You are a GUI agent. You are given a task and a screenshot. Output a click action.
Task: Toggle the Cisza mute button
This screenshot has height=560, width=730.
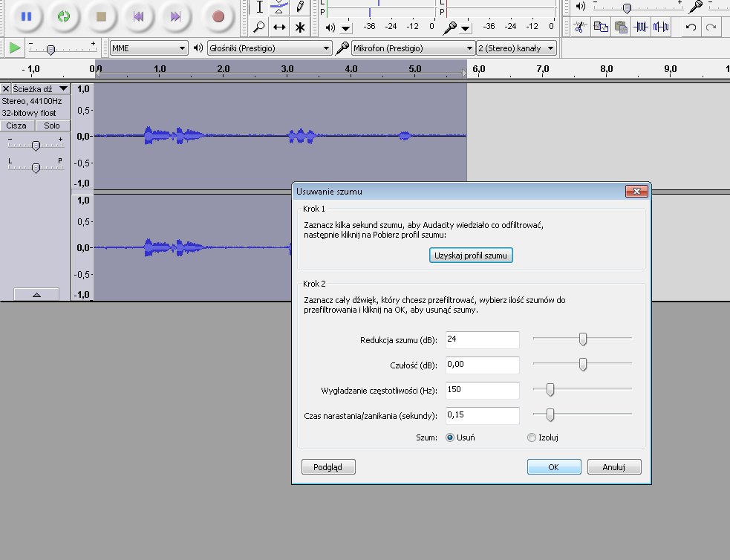coord(17,126)
